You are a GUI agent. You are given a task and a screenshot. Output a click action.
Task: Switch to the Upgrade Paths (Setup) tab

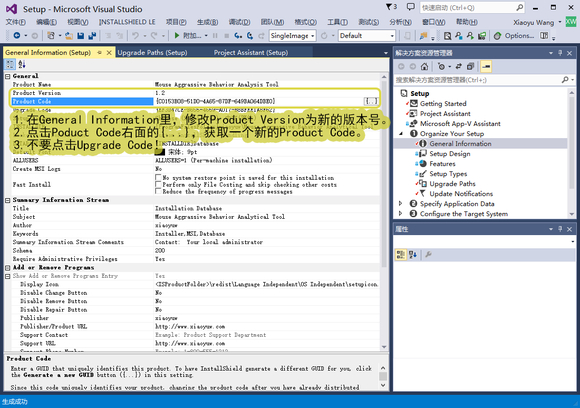(152, 53)
